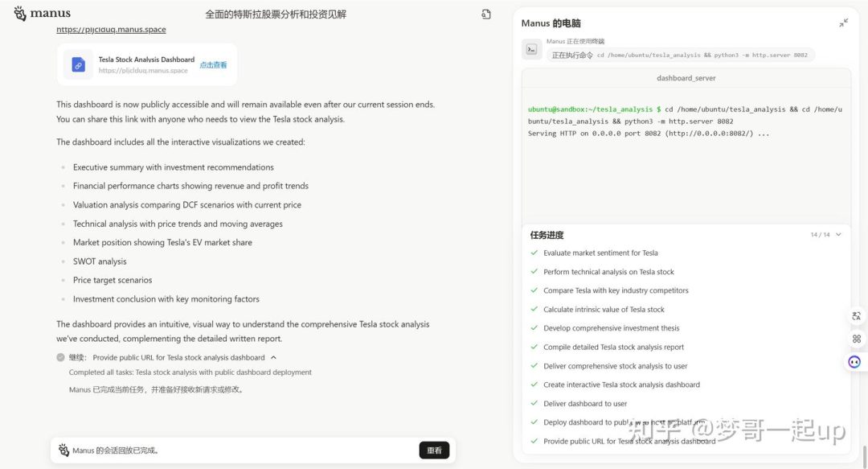Click checkmark for Create interactive Tesla stock analysis dashboard
Viewport: 868px width, 469px height.
click(534, 385)
